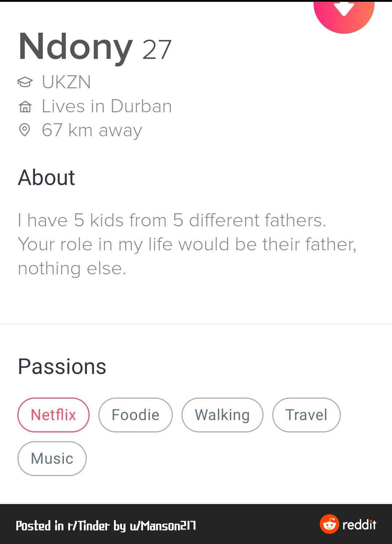Toggle the Netflix passion chip
The height and width of the screenshot is (544, 392).
[x=53, y=415]
